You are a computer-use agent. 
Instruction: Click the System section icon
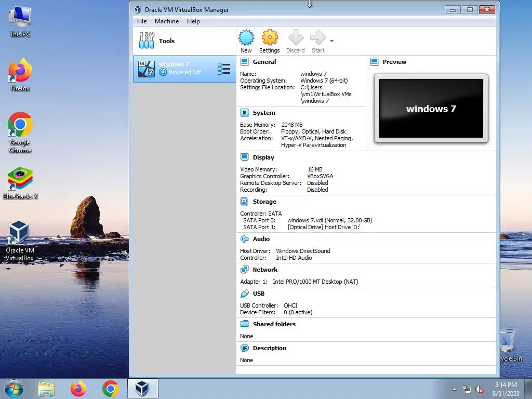tap(244, 113)
